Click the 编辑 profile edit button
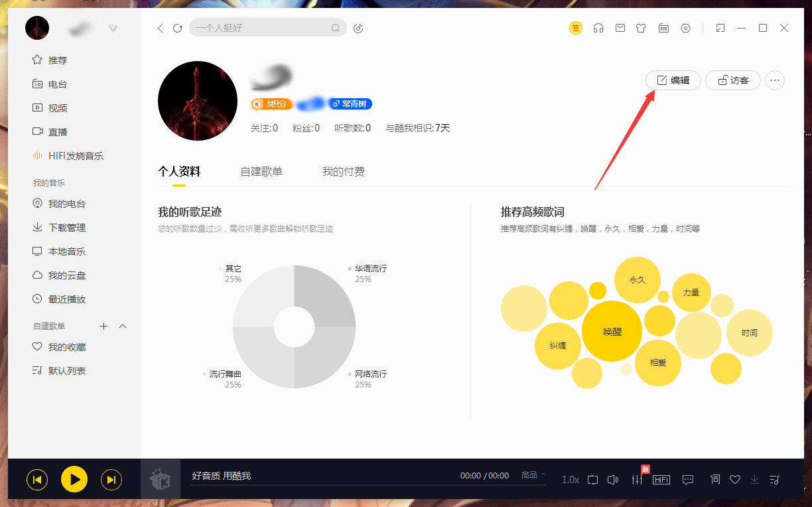The height and width of the screenshot is (507, 812). (x=673, y=80)
